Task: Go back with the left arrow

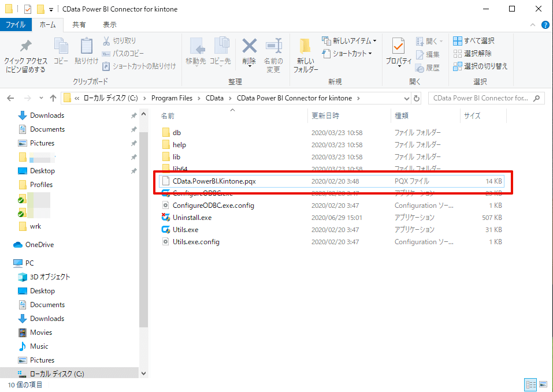Action: click(10, 98)
